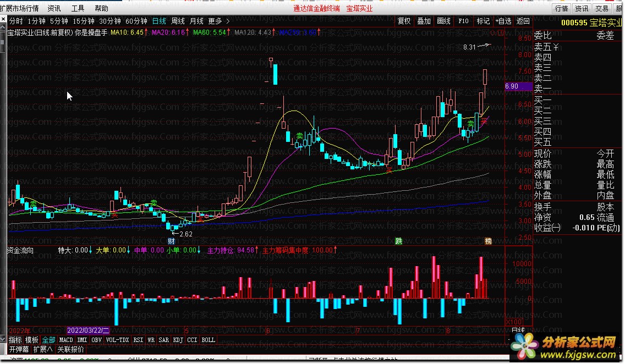The image size is (625, 364).
Task: Click the left scrollbar down arrow
Action: coord(3,340)
